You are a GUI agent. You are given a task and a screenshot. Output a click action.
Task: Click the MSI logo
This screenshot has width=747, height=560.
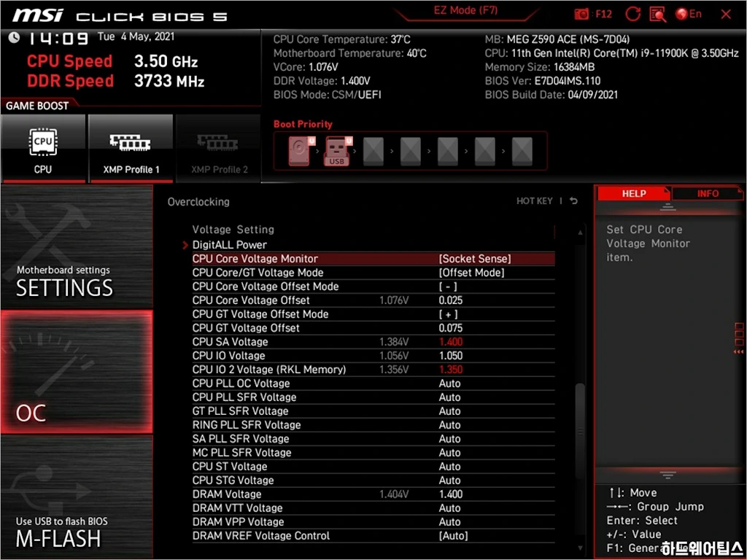coord(38,15)
